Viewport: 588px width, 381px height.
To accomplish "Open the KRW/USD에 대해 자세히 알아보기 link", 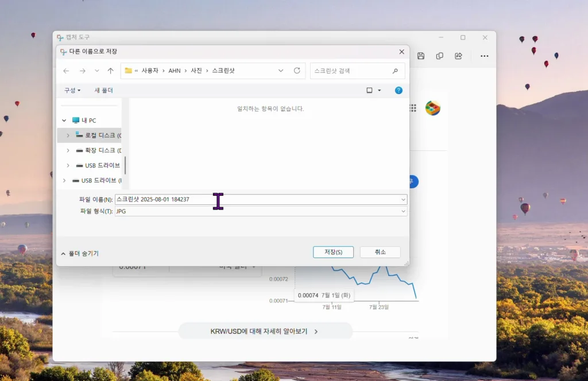I will coord(265,332).
